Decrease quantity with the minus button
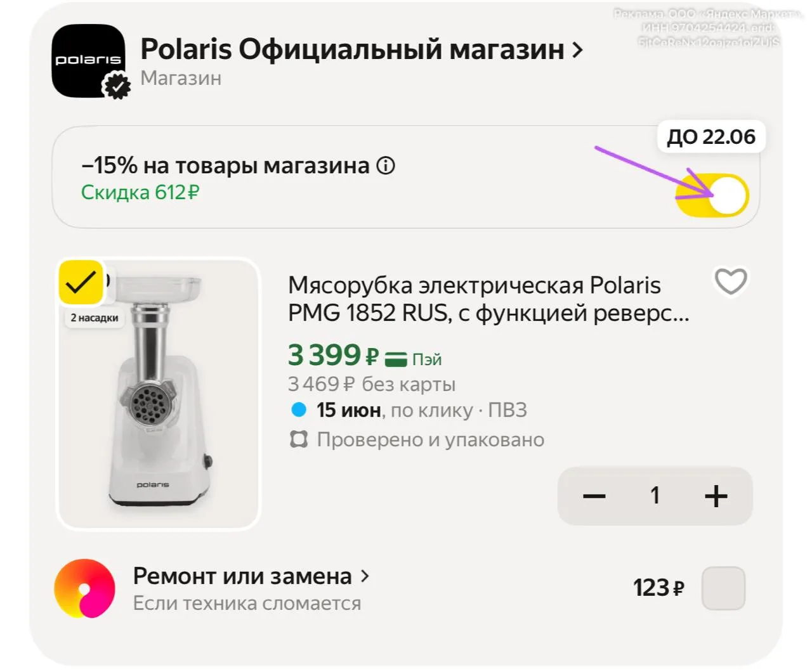The image size is (812, 672). tap(594, 496)
